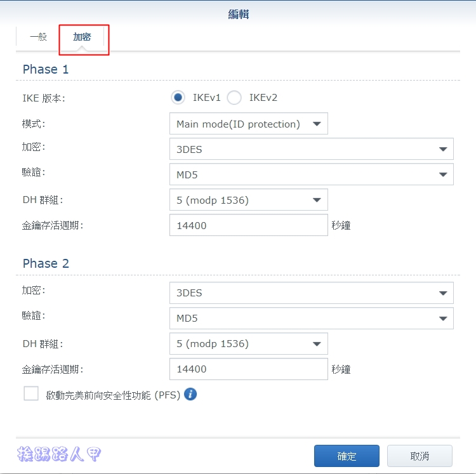This screenshot has width=476, height=474.
Task: Focus Phase 2 key lifetime field
Action: (249, 369)
